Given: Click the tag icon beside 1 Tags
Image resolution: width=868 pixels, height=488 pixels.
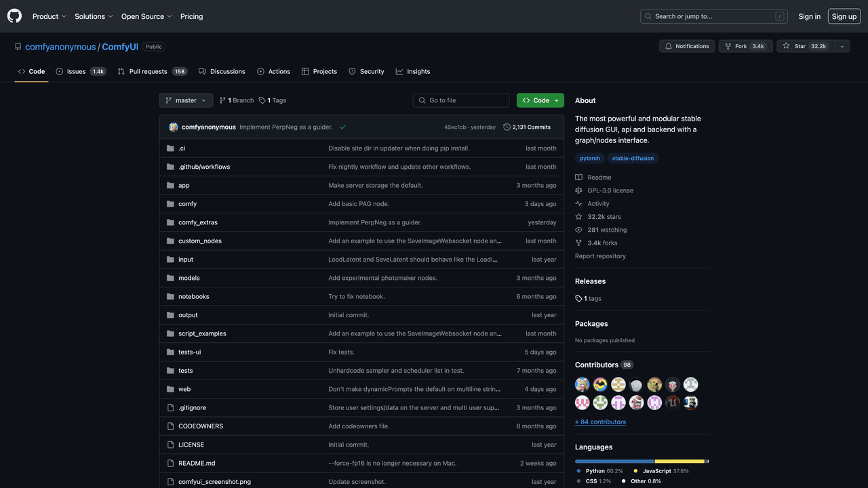Looking at the screenshot, I should [262, 100].
